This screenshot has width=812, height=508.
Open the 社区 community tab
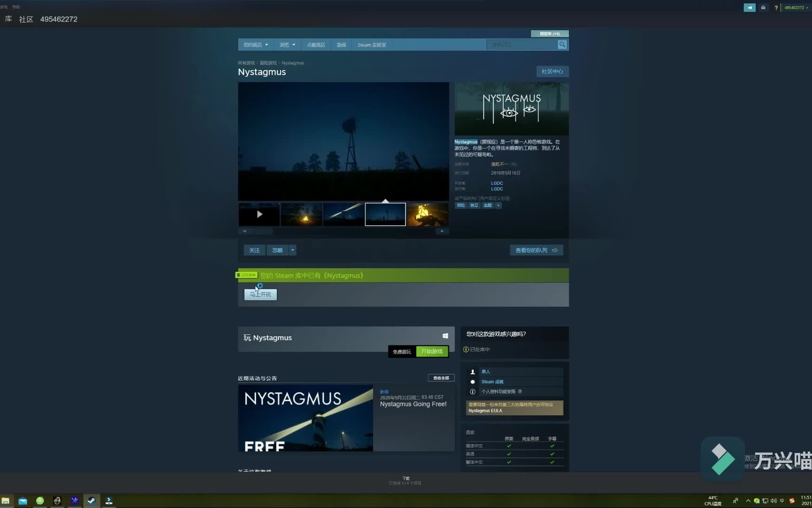(x=26, y=19)
